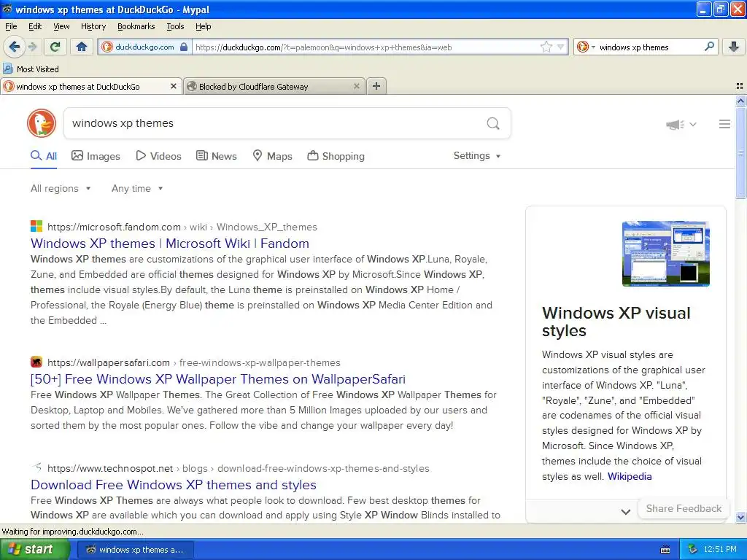
Task: Open the Help menu
Action: click(x=203, y=26)
